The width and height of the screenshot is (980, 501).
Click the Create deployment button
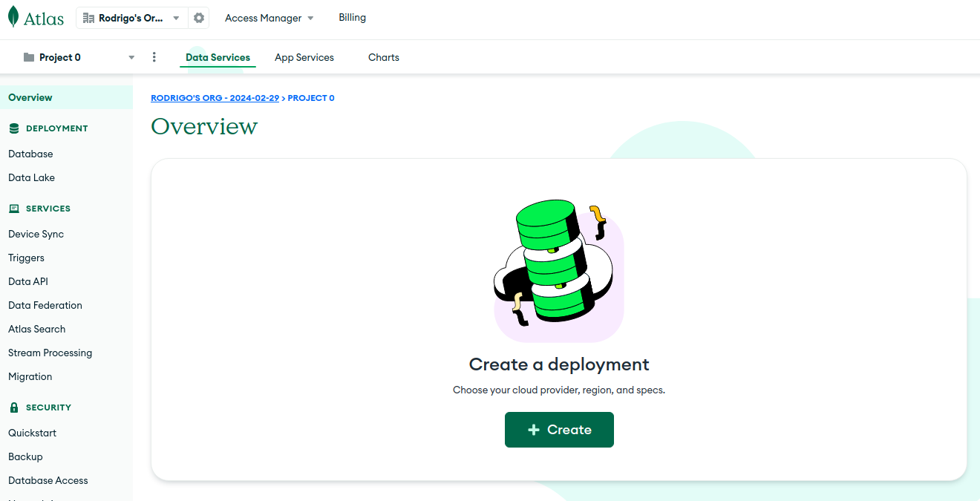click(559, 430)
